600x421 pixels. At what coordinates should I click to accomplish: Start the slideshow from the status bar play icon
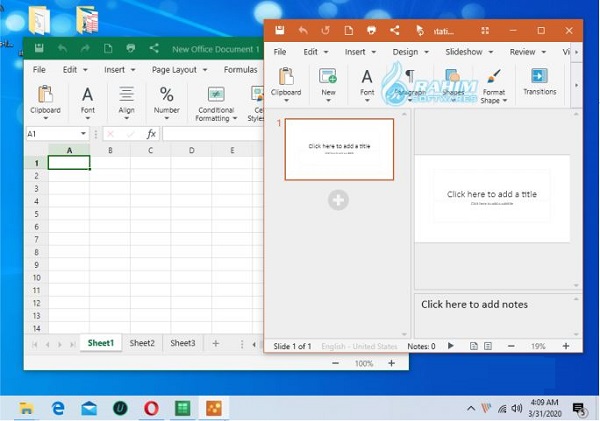(x=450, y=346)
